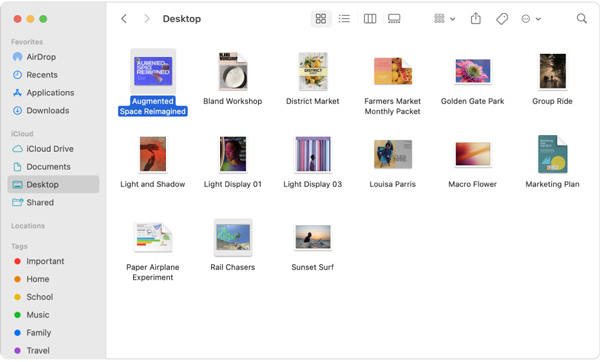The width and height of the screenshot is (600, 362).
Task: Click the Share toolbar icon
Action: tap(476, 18)
